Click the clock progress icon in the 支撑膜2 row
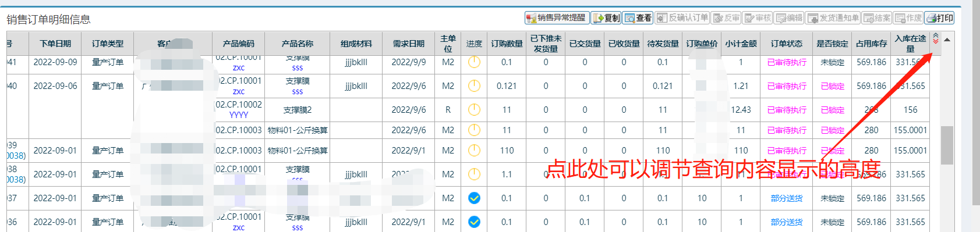 [475, 109]
